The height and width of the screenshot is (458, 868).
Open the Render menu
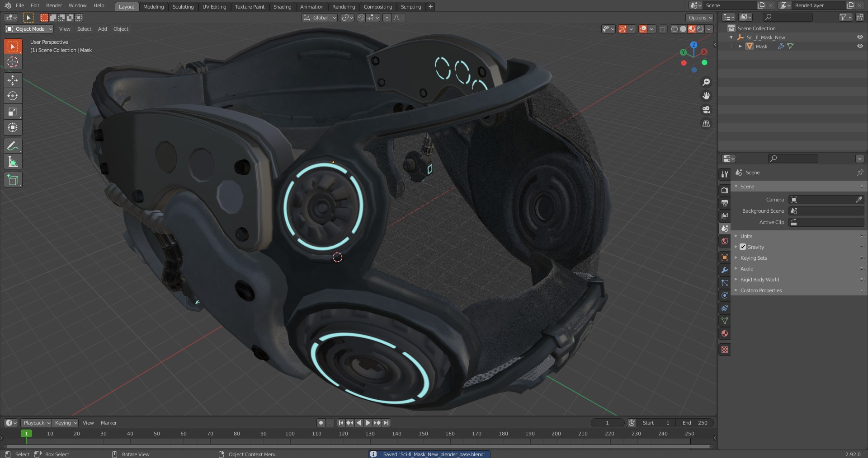coord(54,5)
